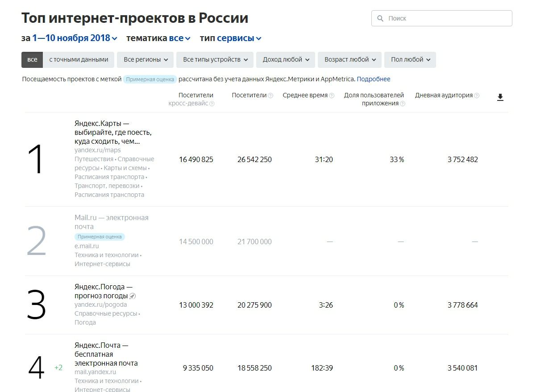Click the value 16 490 825
553x392 pixels.
click(196, 159)
